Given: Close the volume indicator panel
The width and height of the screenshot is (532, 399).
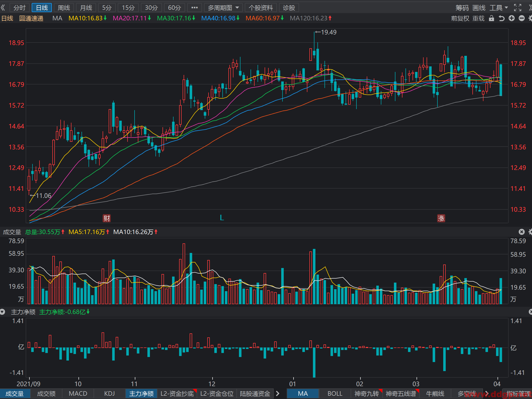Looking at the screenshot, I should [522, 232].
